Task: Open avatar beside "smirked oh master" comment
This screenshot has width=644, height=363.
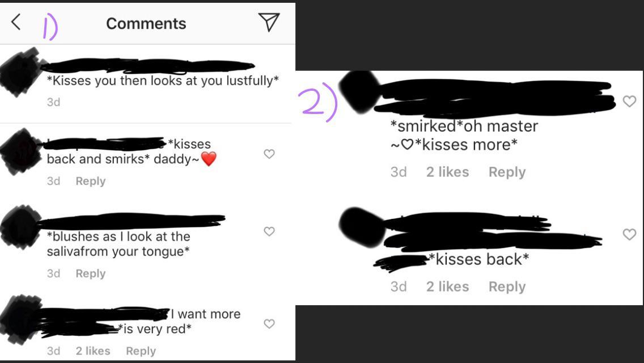Action: 358,91
